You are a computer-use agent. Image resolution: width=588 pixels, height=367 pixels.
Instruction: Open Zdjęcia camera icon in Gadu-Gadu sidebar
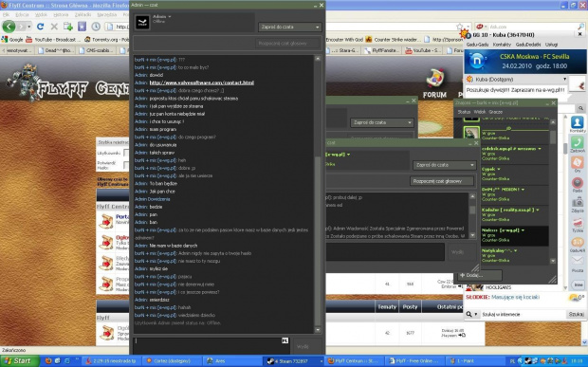[x=578, y=205]
